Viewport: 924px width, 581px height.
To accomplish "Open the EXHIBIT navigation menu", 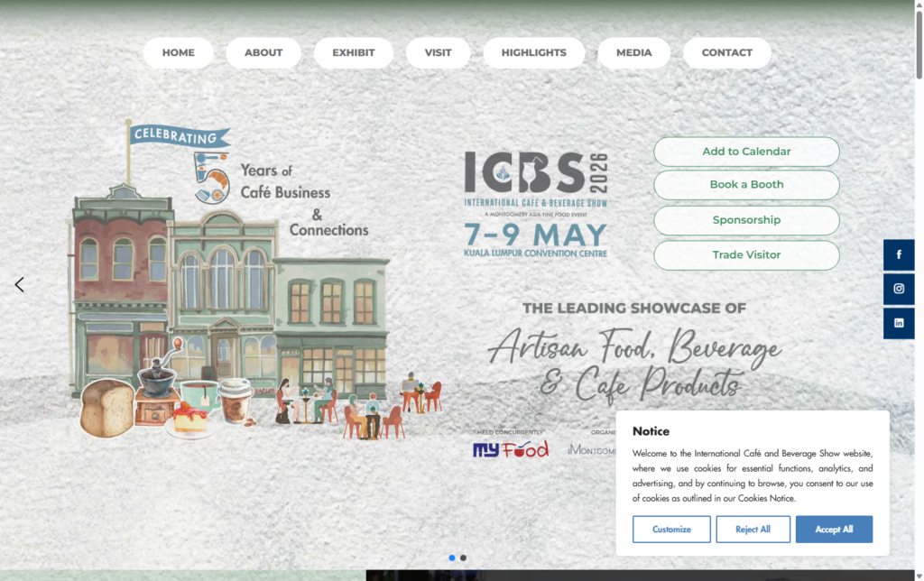I will point(353,52).
